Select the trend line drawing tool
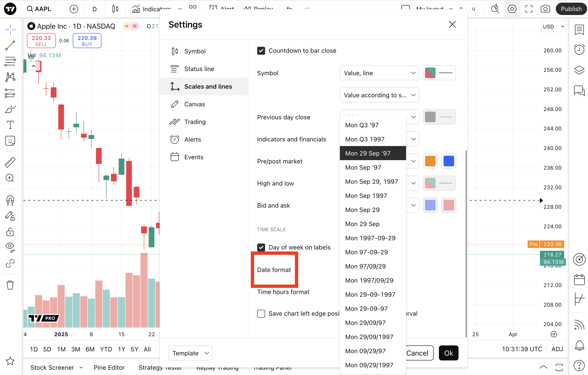 click(x=10, y=46)
